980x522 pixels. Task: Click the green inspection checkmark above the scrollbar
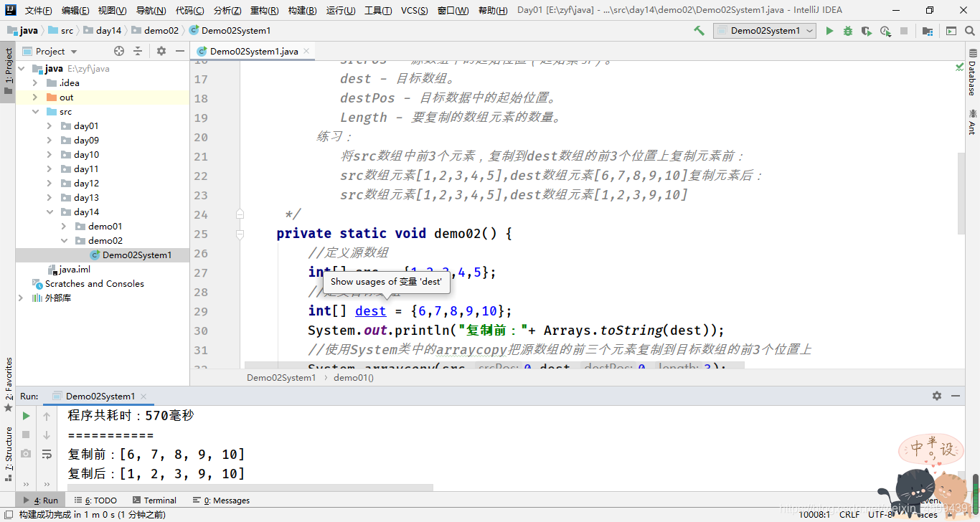tap(960, 67)
